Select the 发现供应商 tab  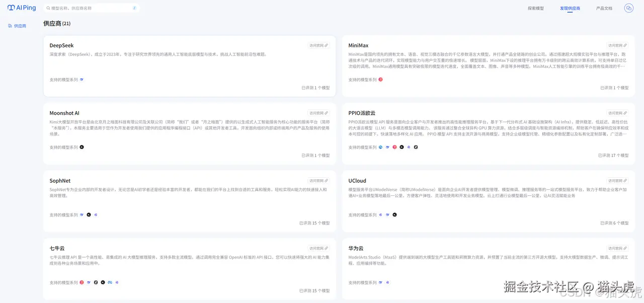coord(570,8)
